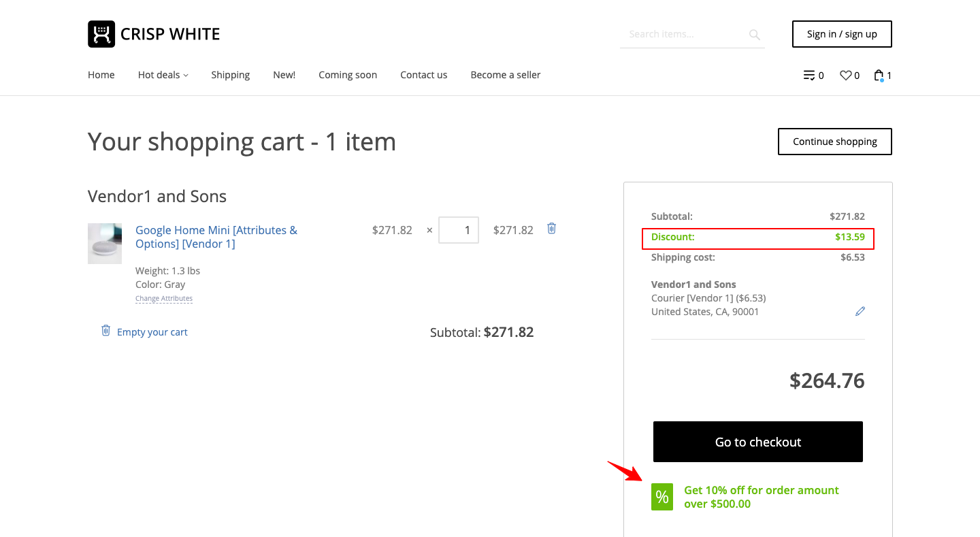Screen dimensions: 980x537
Task: Click the green percent discount icon
Action: point(662,497)
